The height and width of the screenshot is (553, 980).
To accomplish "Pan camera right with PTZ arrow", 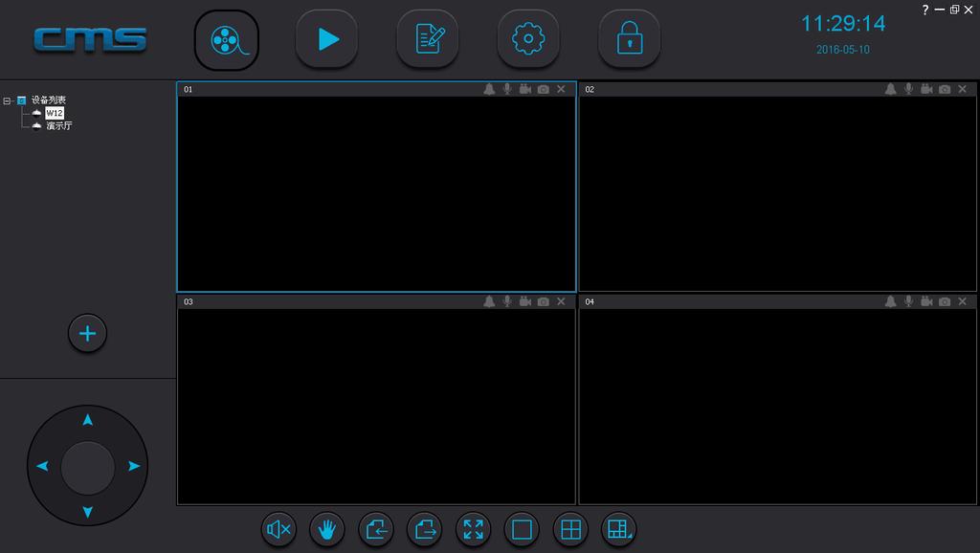I will [134, 466].
